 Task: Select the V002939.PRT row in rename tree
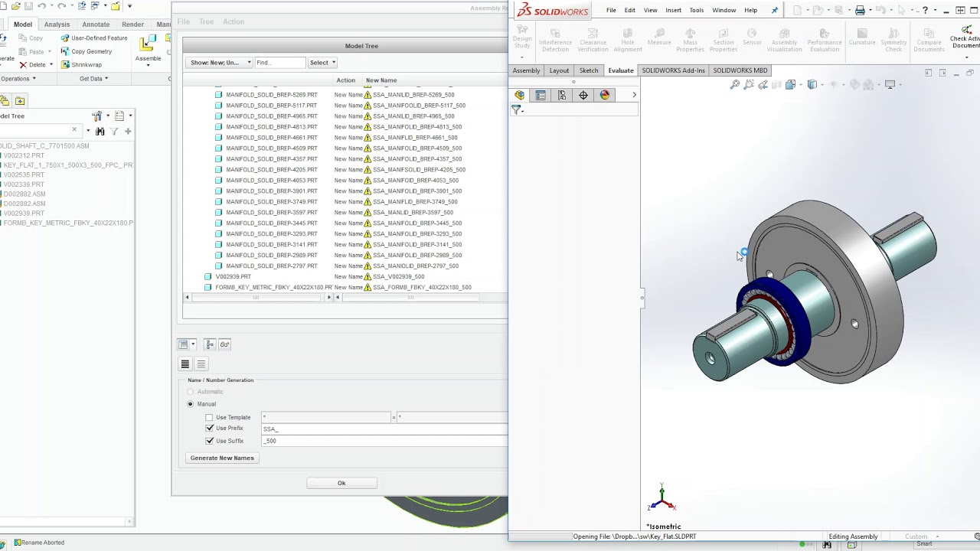[x=343, y=276]
